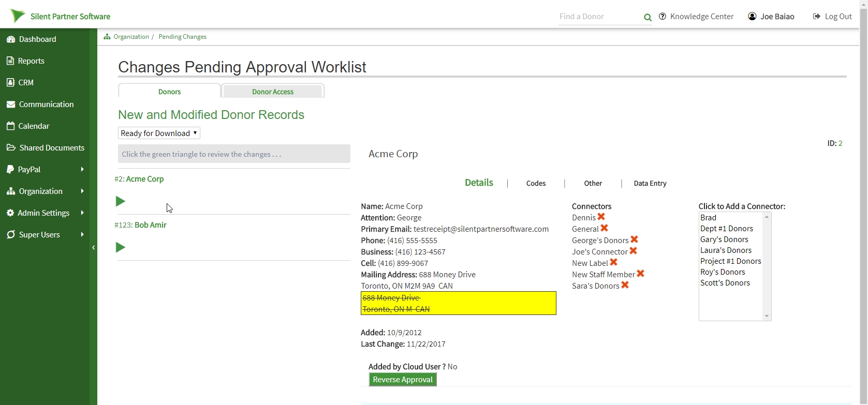Add Brad as a connector
The height and width of the screenshot is (405, 868).
pos(730,218)
